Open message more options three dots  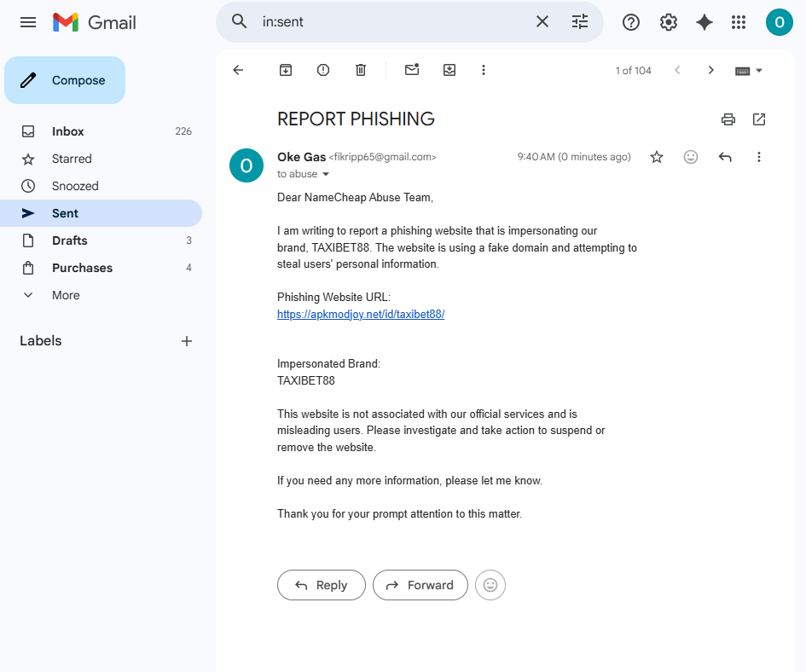click(x=759, y=157)
